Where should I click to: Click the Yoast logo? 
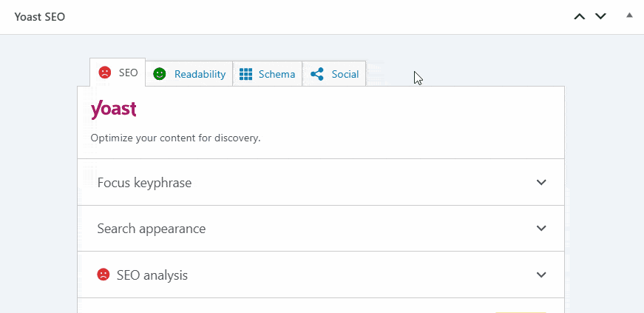tap(113, 110)
